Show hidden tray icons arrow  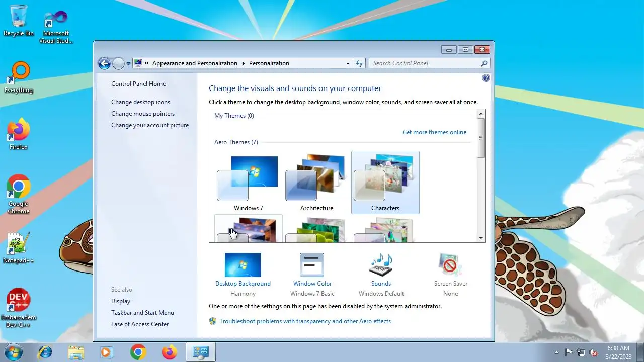click(x=556, y=352)
